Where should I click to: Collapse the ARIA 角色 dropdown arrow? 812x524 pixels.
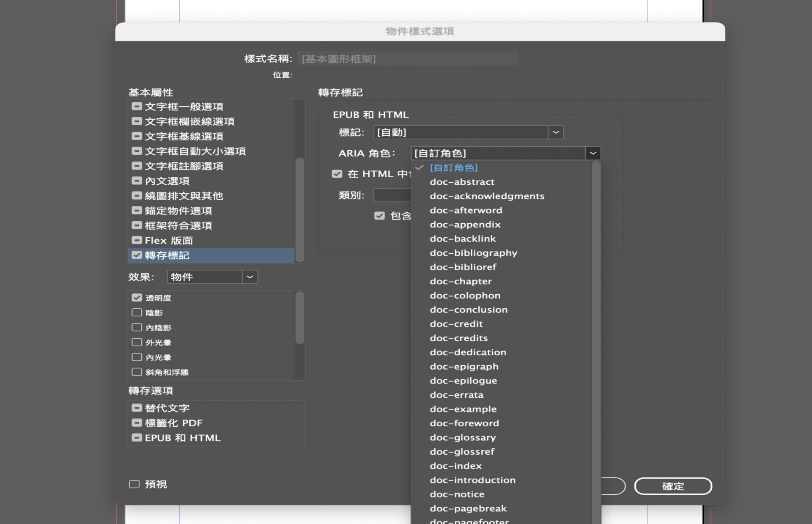(x=593, y=153)
